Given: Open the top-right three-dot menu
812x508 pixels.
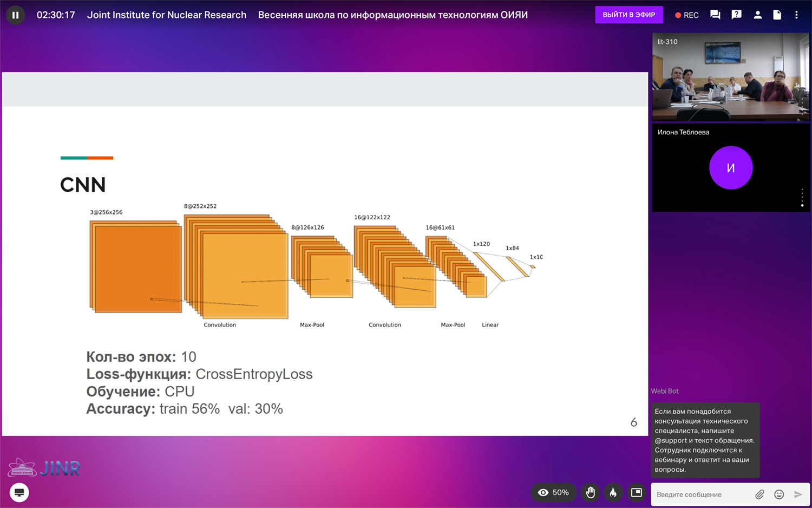Looking at the screenshot, I should point(796,15).
